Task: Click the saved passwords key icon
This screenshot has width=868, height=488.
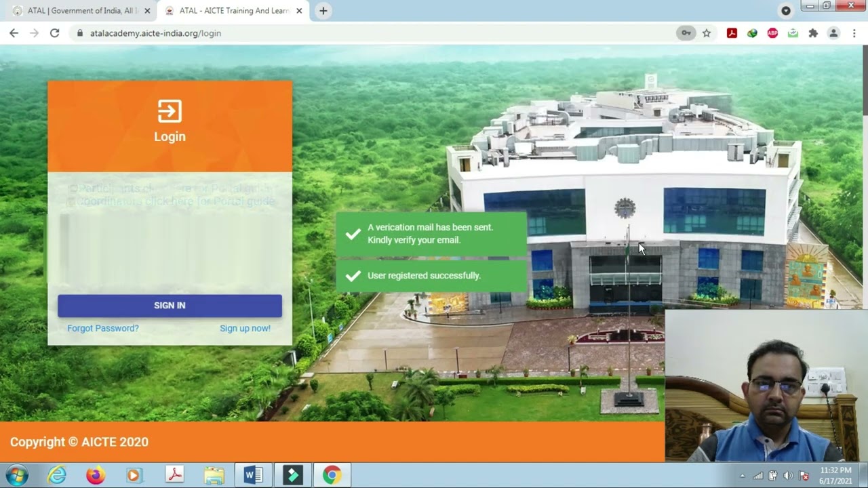Action: coord(686,33)
